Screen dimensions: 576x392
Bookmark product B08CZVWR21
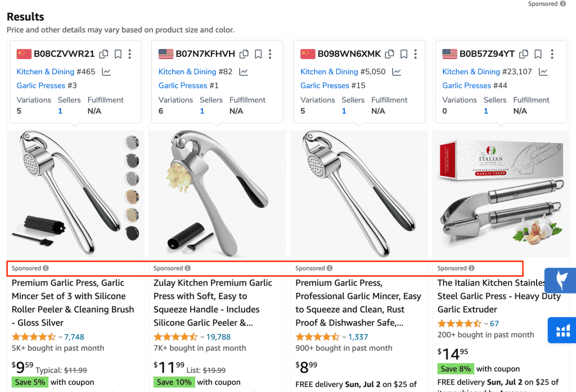coord(118,54)
